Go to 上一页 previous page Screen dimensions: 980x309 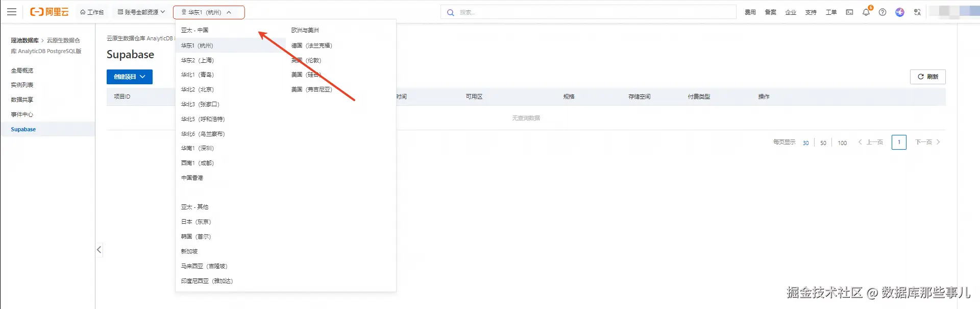coord(870,142)
